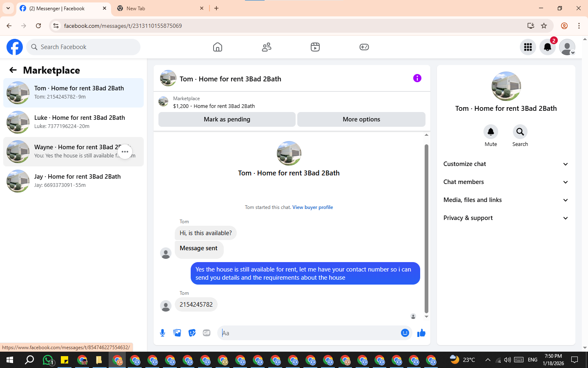Open the Windows notification center icon
Screen dimensions: 588x368
point(575,360)
